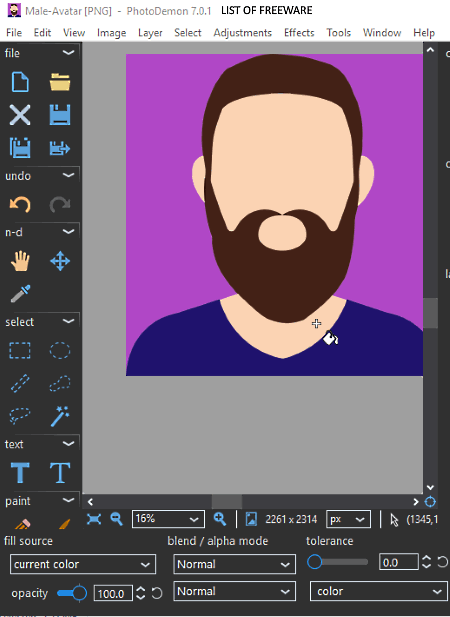Click the Fit image on screen icon
Viewport: 450px width, 617px height.
(94, 519)
